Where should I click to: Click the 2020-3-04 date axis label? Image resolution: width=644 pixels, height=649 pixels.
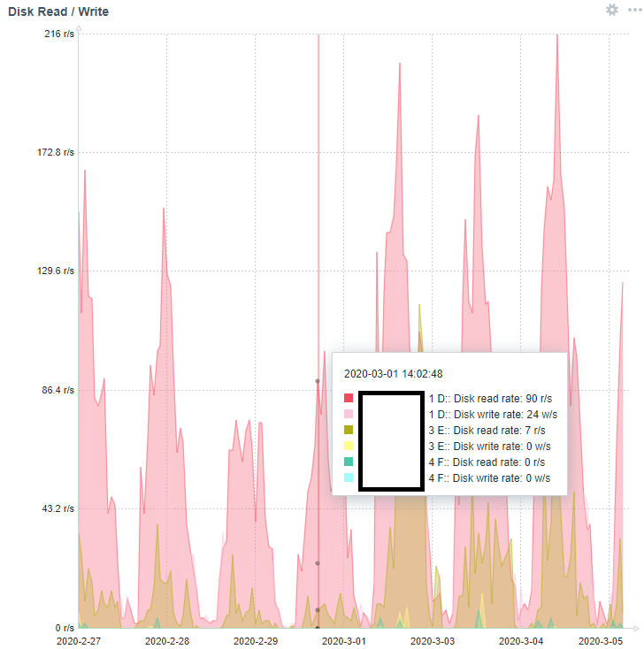coord(521,641)
